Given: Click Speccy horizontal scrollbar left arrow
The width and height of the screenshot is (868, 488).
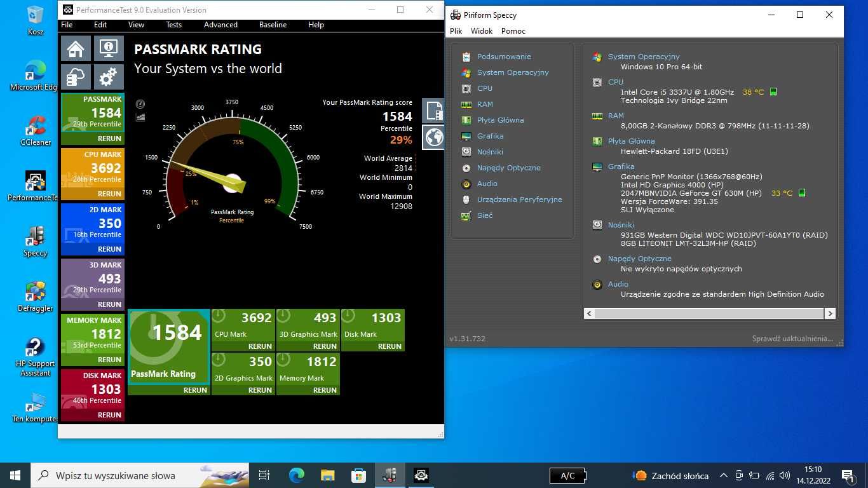Looking at the screenshot, I should point(589,313).
